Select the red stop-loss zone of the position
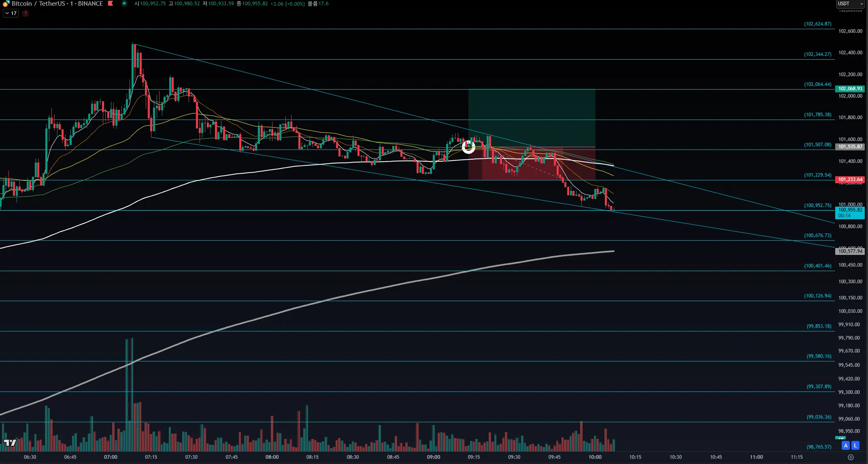The height and width of the screenshot is (464, 868). pyautogui.click(x=532, y=163)
